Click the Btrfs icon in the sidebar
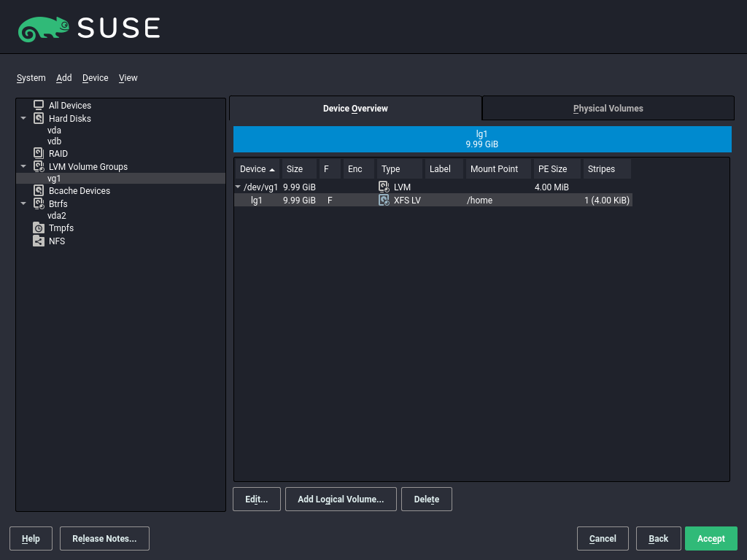Image resolution: width=747 pixels, height=560 pixels. point(37,203)
